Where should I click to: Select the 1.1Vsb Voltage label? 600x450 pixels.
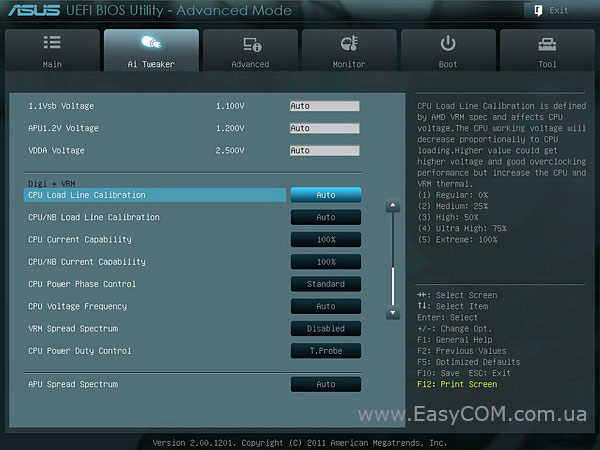coord(61,106)
